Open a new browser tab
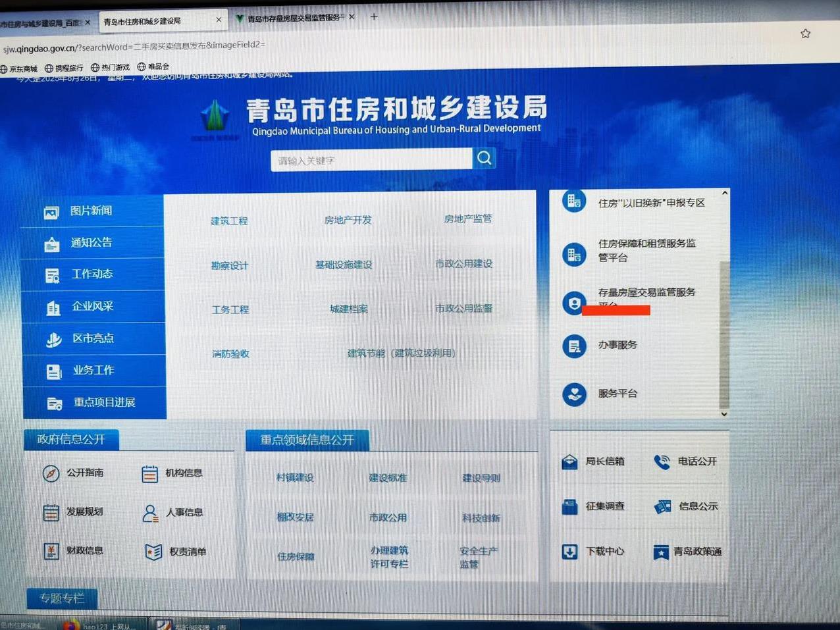Viewport: 840px width, 630px height. pos(374,16)
